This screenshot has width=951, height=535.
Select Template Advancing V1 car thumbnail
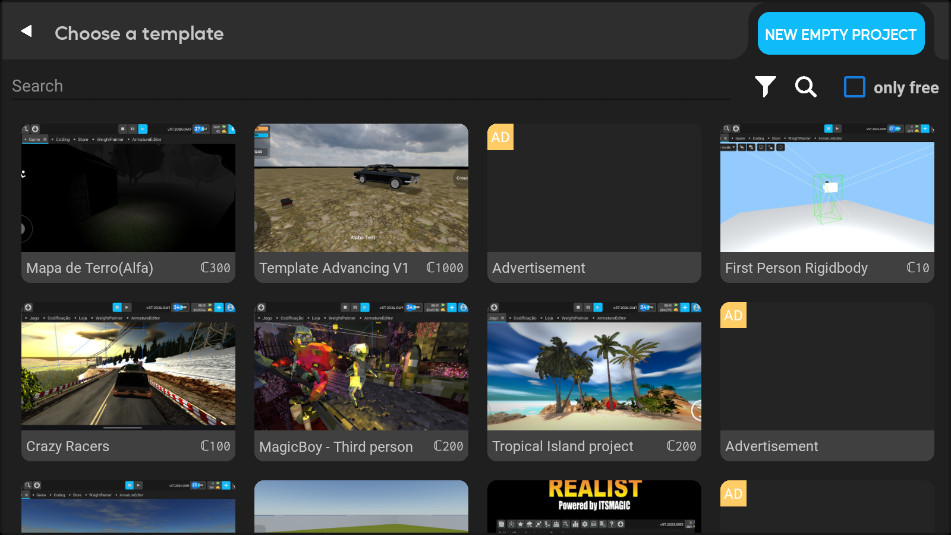(361, 188)
